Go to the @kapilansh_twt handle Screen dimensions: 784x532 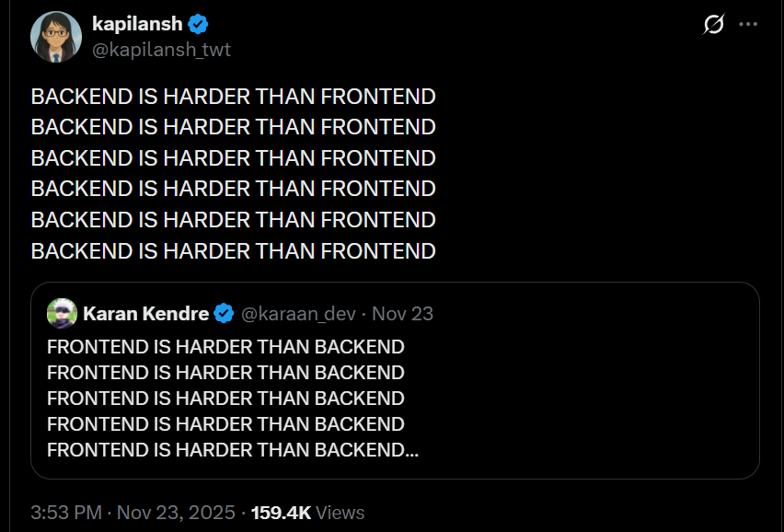click(161, 50)
